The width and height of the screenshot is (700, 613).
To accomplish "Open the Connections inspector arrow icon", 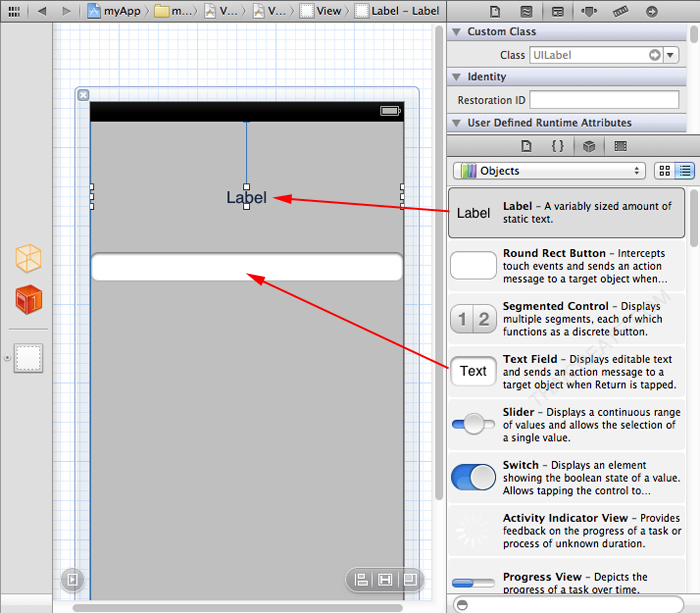I will pyautogui.click(x=651, y=11).
